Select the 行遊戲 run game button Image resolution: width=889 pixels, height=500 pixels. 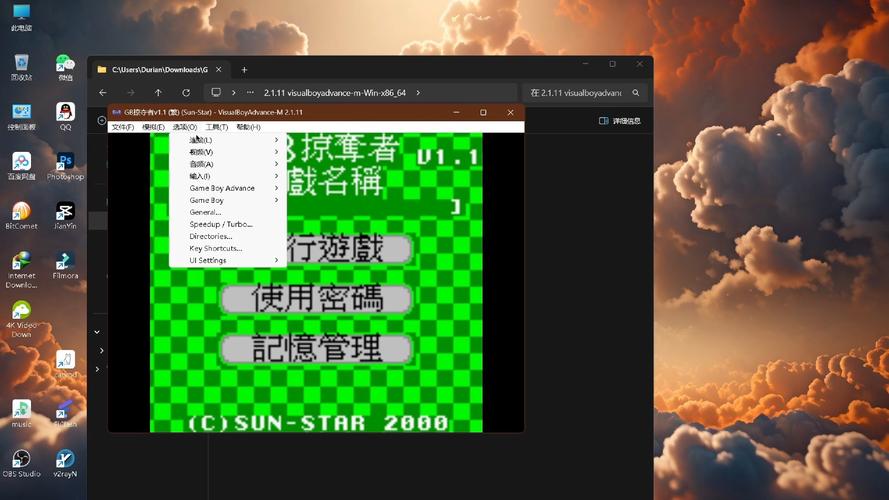tap(349, 248)
